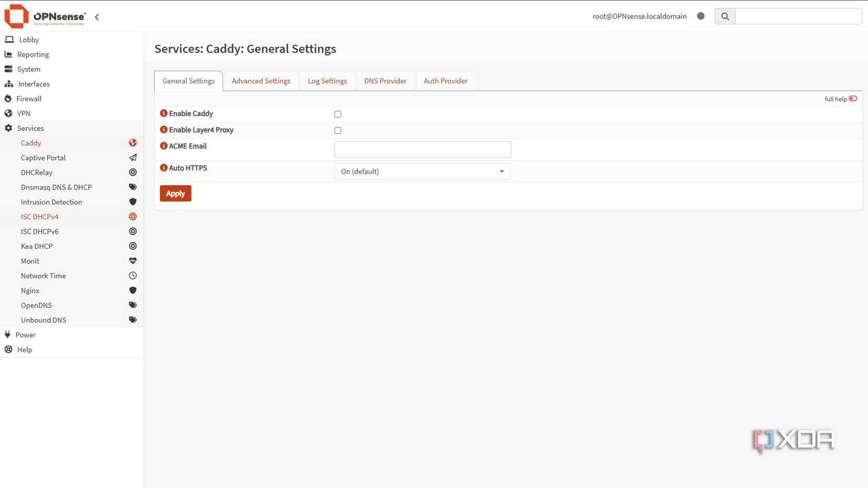868x488 pixels.
Task: Click inside the ACME Email input field
Action: (422, 149)
